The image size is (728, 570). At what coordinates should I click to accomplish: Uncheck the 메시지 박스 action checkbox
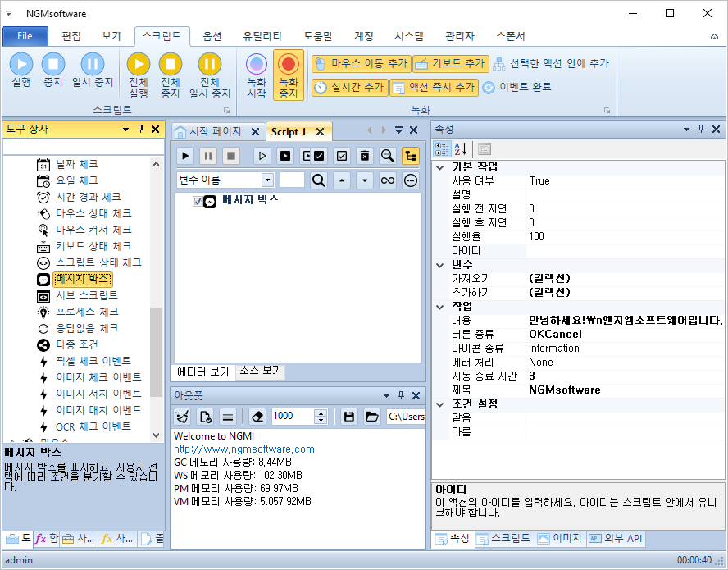coord(198,201)
